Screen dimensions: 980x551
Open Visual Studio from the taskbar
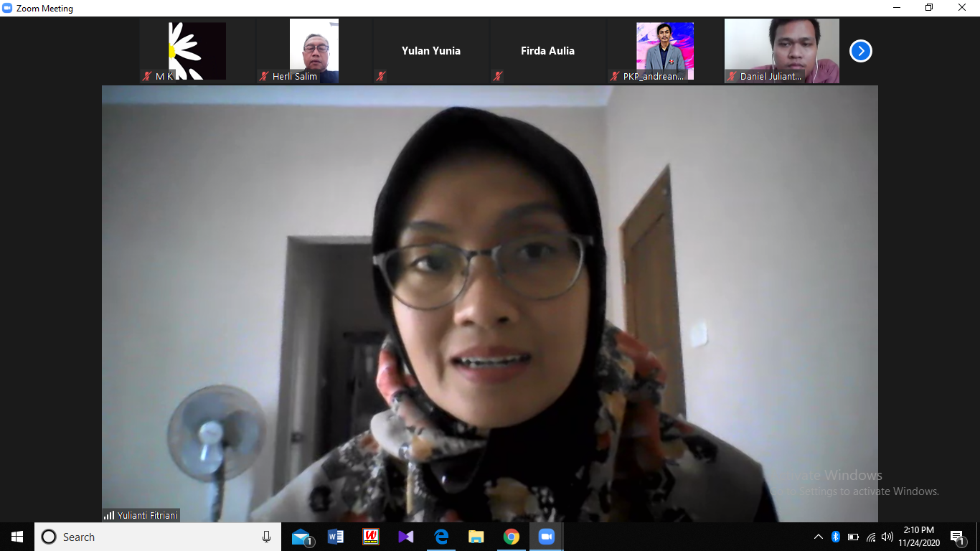point(406,537)
